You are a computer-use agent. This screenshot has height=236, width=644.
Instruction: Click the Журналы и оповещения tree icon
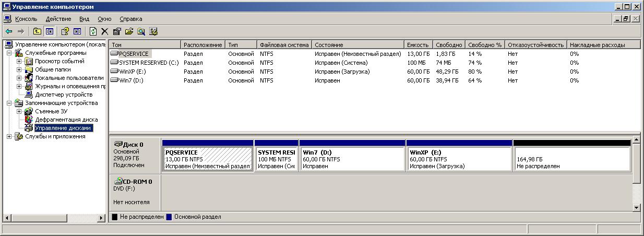tap(29, 87)
